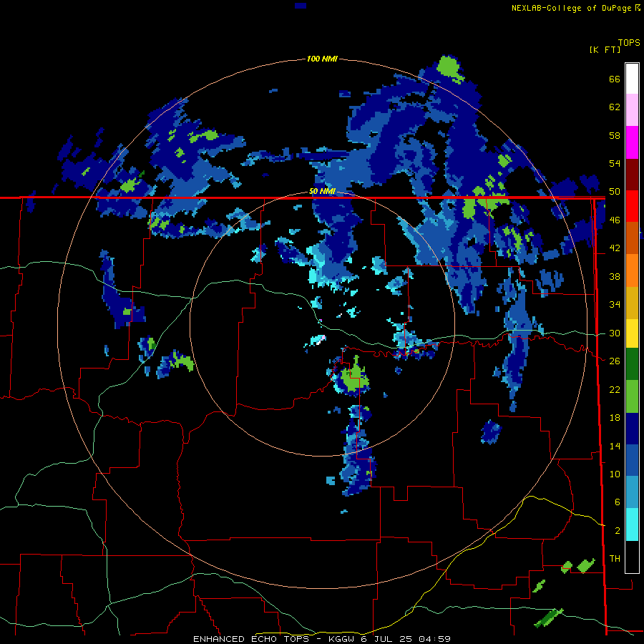Click the 30 value on the scale
The height and width of the screenshot is (644, 644).
tap(615, 333)
